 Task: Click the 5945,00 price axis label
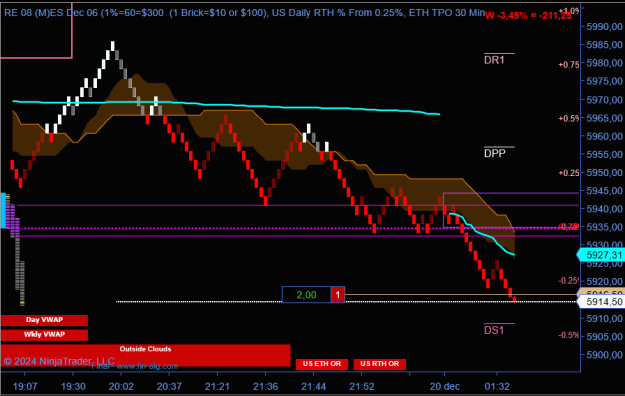pos(604,191)
